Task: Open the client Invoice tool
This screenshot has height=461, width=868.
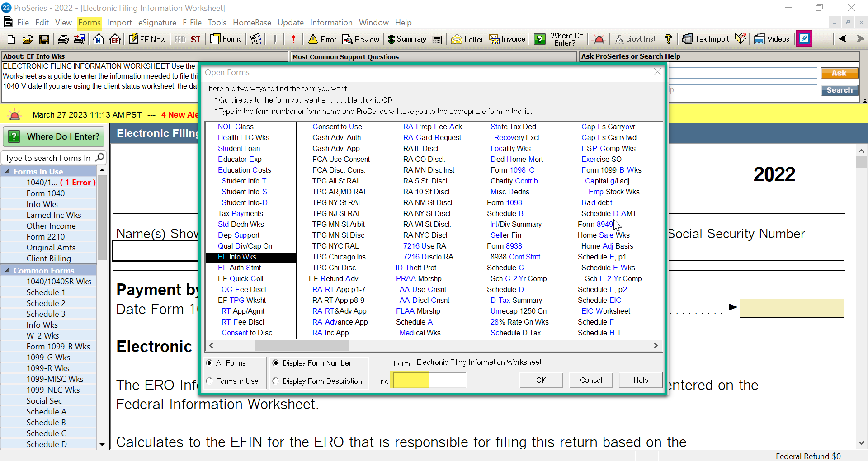Action: pyautogui.click(x=506, y=39)
